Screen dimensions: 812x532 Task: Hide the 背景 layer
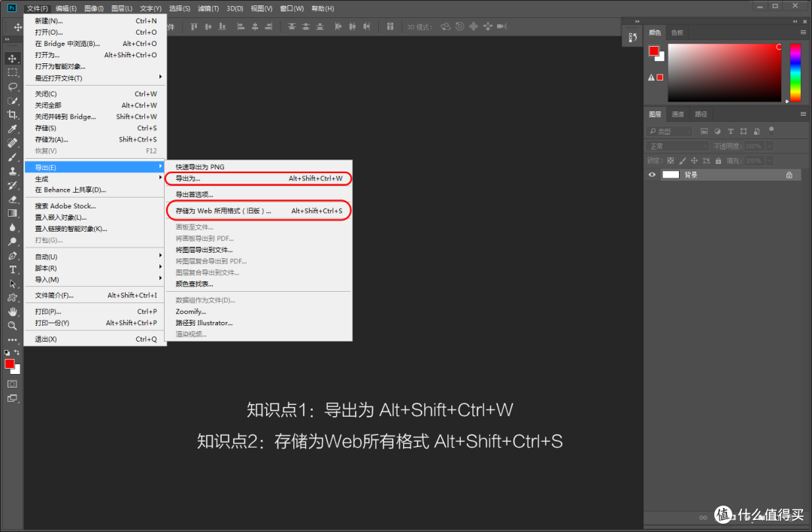[653, 175]
